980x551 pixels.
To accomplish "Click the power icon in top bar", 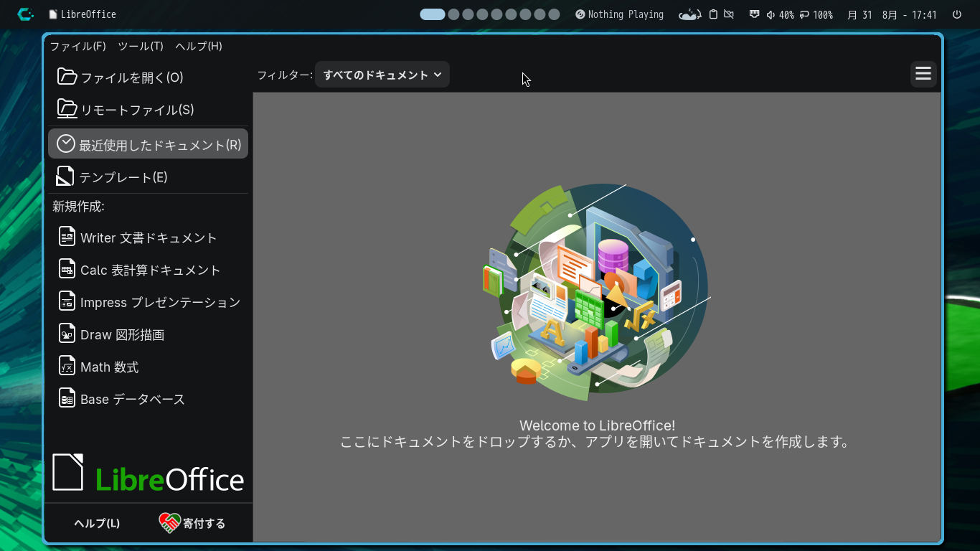I will [956, 14].
